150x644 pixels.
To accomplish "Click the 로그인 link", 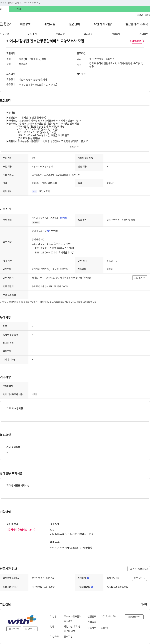I will [140, 15].
